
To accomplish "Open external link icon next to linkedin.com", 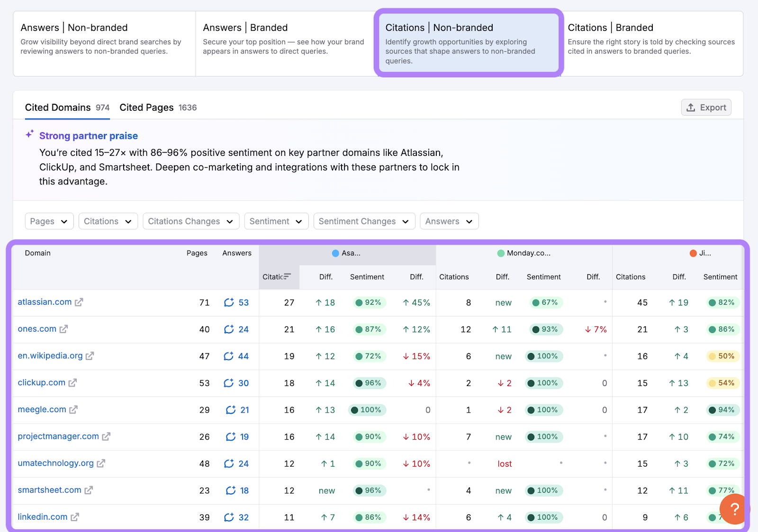I will tap(75, 517).
